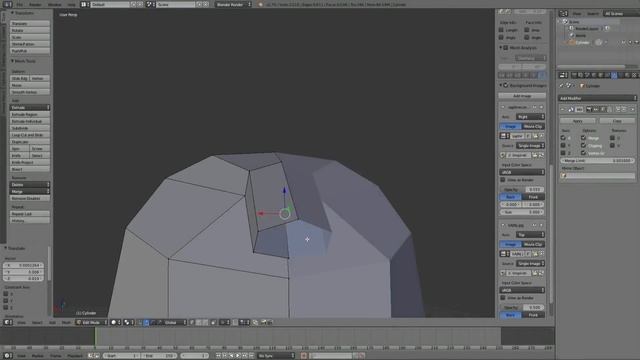Open the Material properties tab
The width and height of the screenshot is (640, 360).
[x=627, y=75]
